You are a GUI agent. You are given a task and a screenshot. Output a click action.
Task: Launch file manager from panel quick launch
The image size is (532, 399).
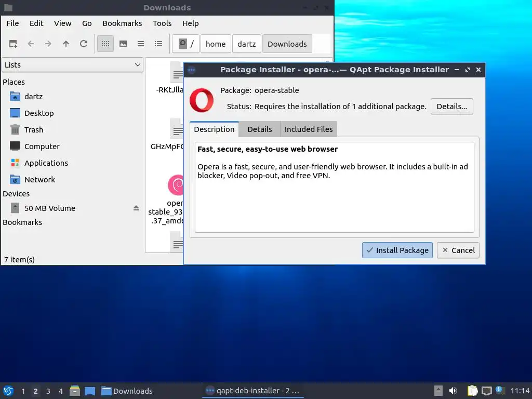coord(75,391)
